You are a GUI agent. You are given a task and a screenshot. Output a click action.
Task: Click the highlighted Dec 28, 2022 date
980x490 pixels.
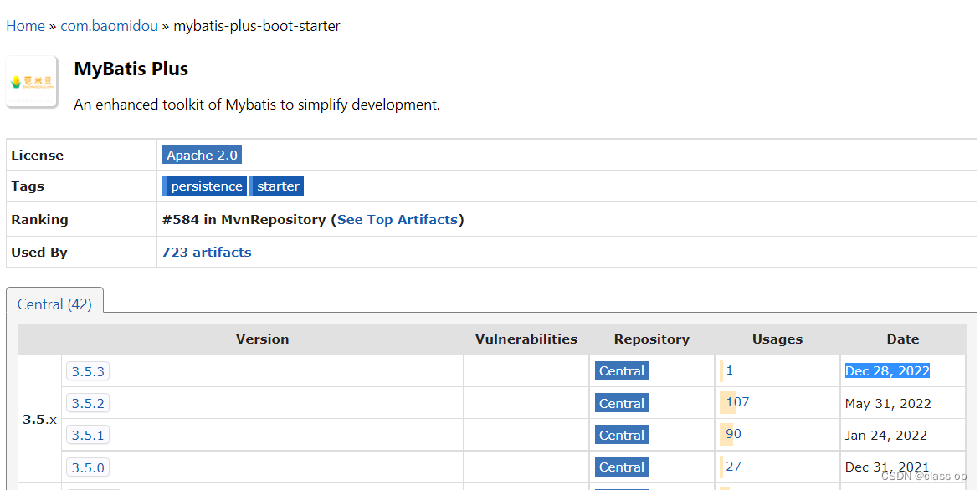[x=886, y=370]
